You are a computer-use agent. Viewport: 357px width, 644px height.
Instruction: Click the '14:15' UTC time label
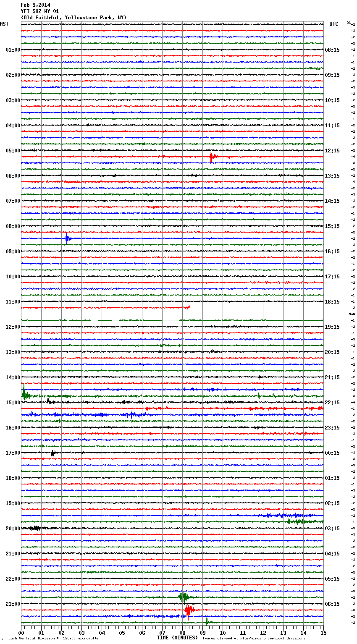pos(332,201)
